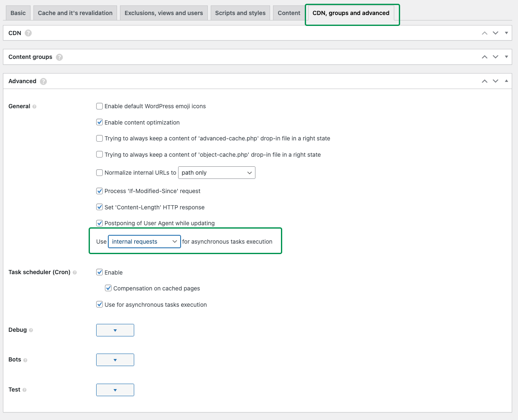Viewport: 518px width, 420px height.
Task: Move the Advanced panel down
Action: [495, 81]
